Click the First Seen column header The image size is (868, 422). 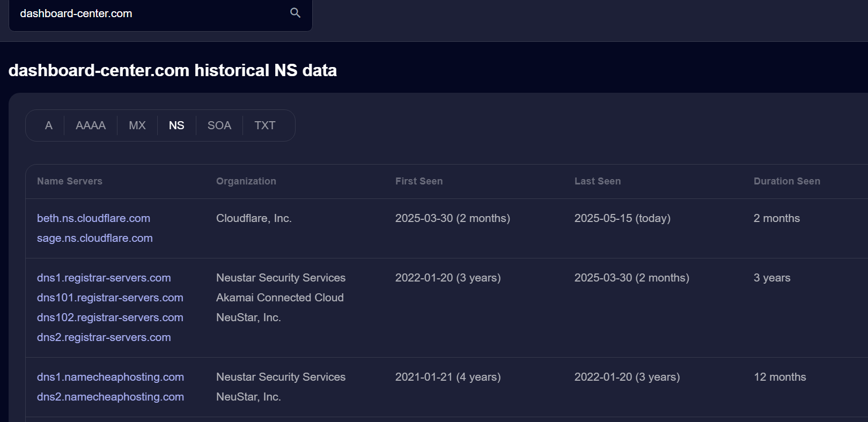[x=419, y=181]
